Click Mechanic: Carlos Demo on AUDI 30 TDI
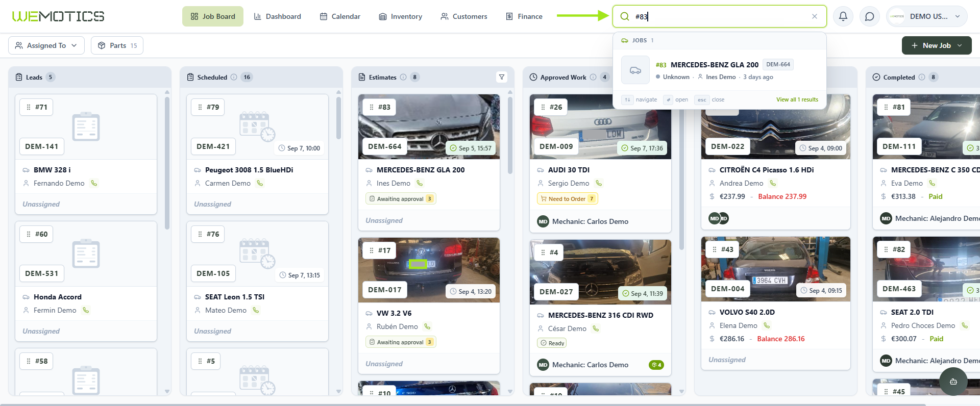This screenshot has width=980, height=406. [590, 221]
